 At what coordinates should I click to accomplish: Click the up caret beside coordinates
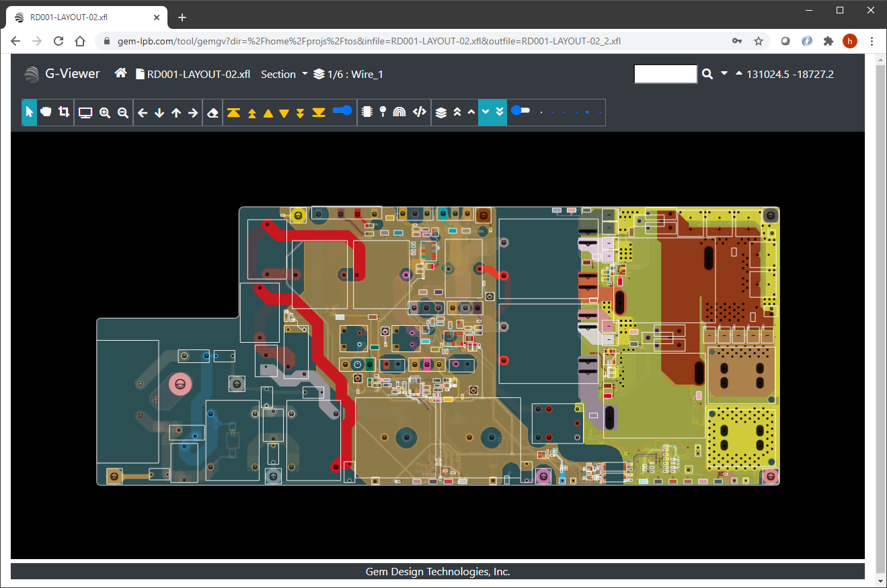(x=739, y=73)
